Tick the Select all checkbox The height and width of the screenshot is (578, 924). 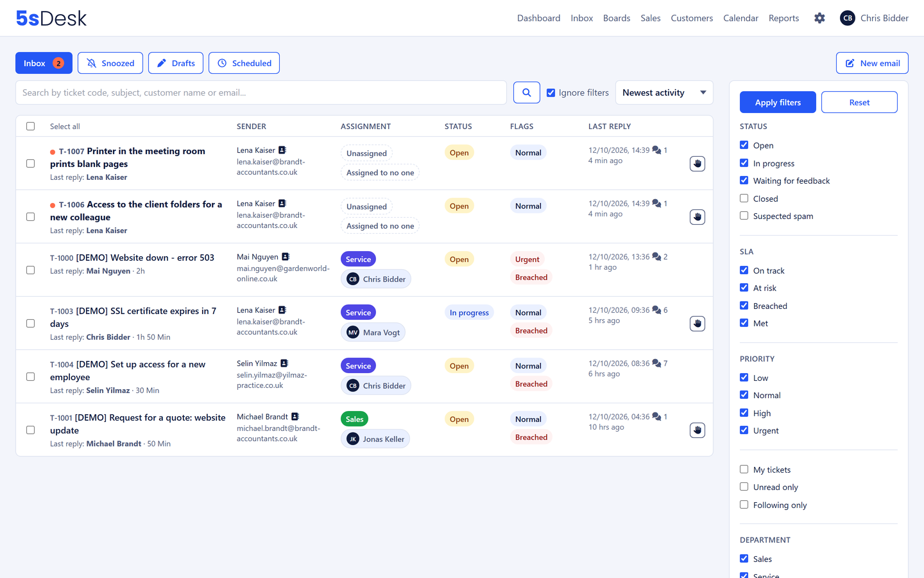point(30,127)
